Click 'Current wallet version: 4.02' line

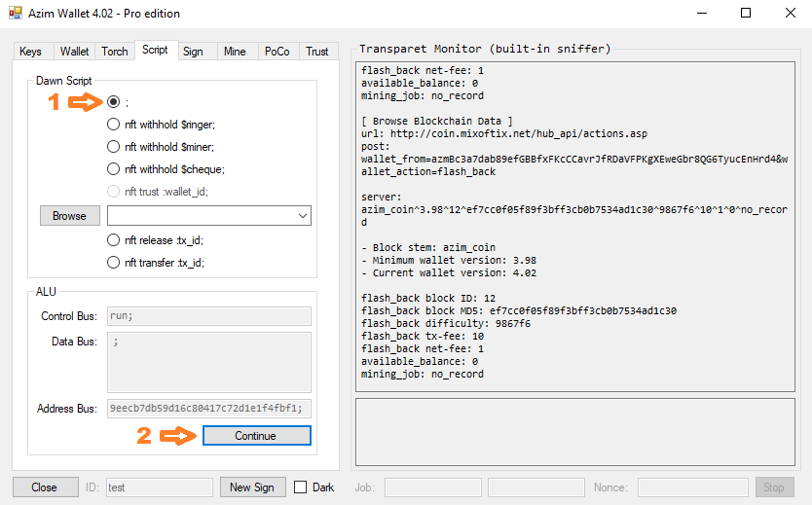pos(449,272)
